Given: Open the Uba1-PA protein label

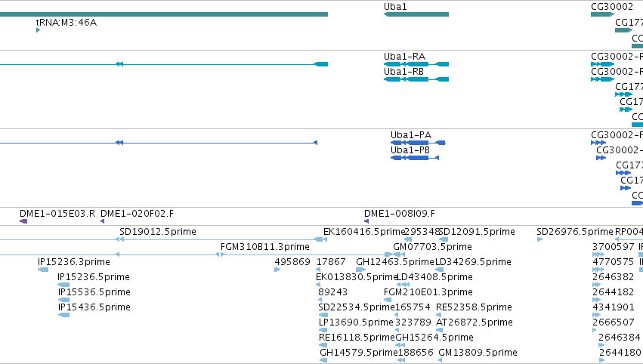Looking at the screenshot, I should [411, 135].
